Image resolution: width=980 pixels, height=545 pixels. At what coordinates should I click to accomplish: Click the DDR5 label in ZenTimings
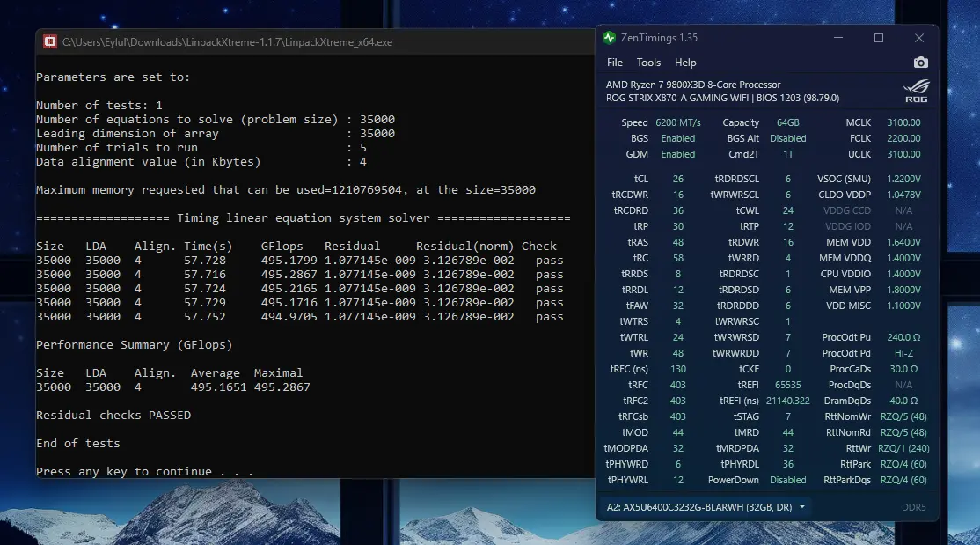click(x=914, y=507)
